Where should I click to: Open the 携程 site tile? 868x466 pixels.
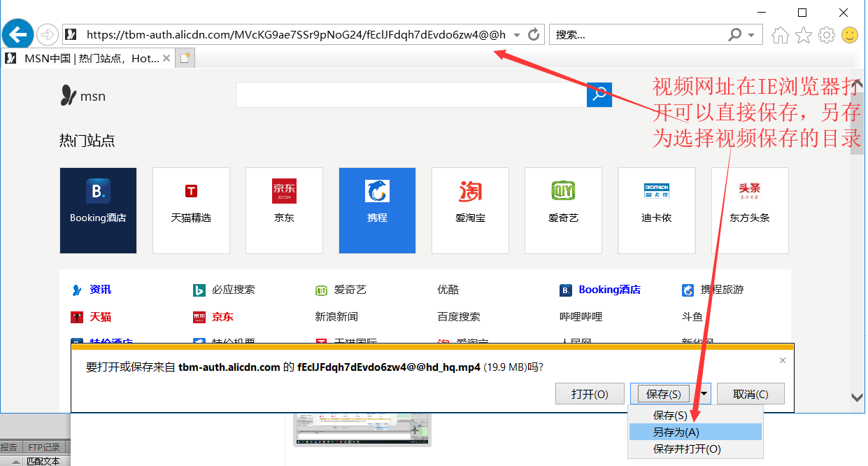(377, 210)
